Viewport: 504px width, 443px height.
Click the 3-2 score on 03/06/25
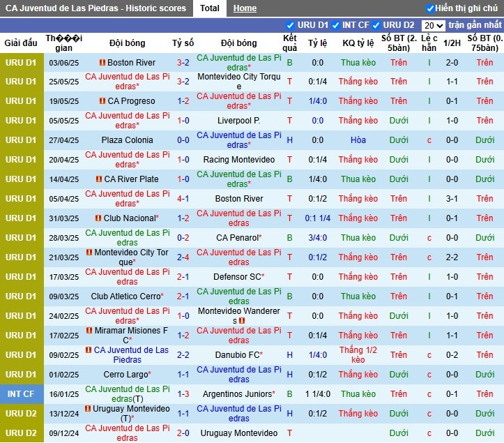tap(183, 62)
